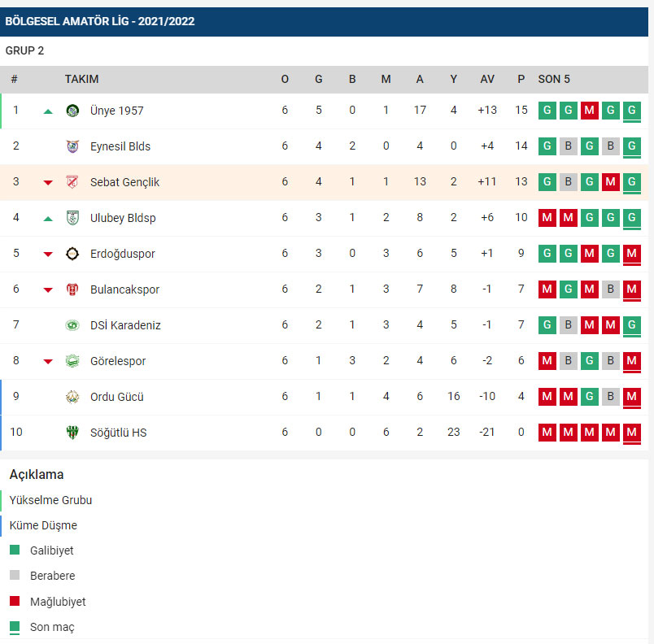Click the Ulubey Bldsp club crest
The width and height of the screenshot is (654, 644).
(x=72, y=218)
